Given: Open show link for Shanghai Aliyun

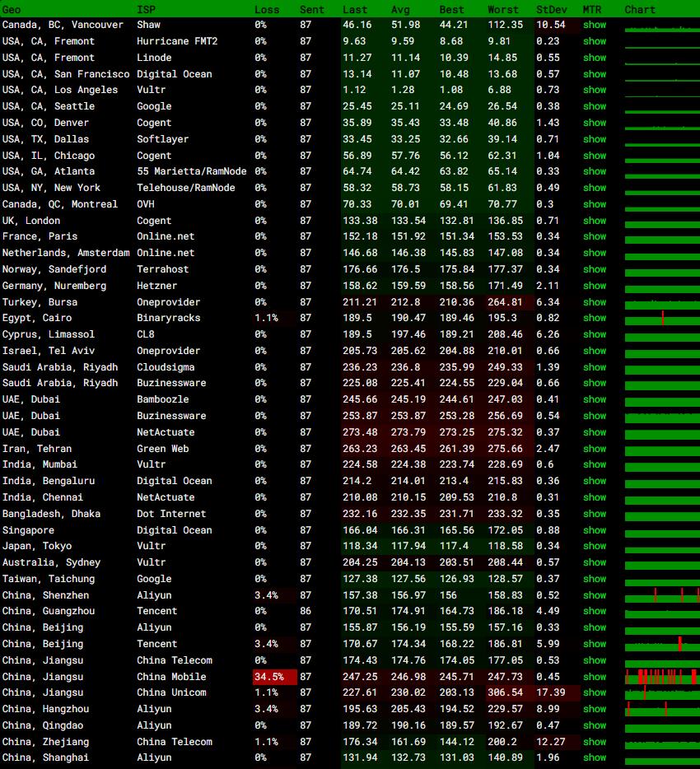Looking at the screenshot, I should tap(595, 757).
